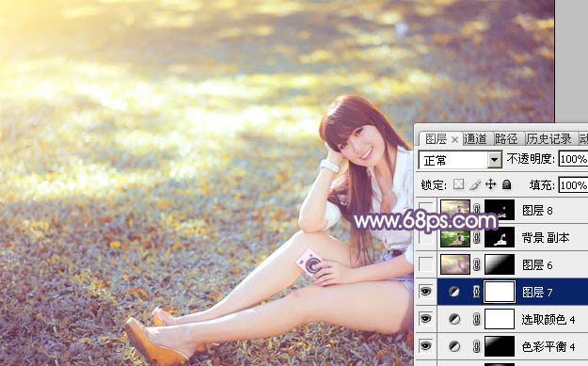588x366 pixels.
Task: Click the mask link chain on 图层 8
Action: click(476, 210)
